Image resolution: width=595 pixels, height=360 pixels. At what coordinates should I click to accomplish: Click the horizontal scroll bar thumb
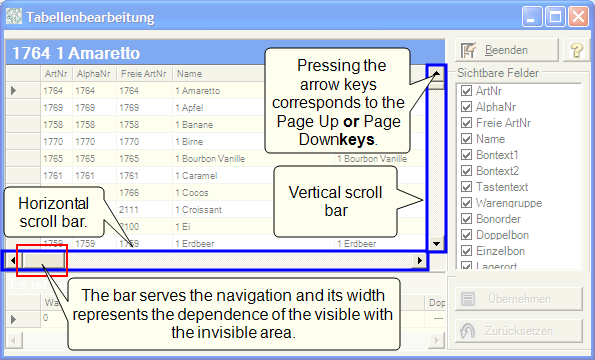43,261
